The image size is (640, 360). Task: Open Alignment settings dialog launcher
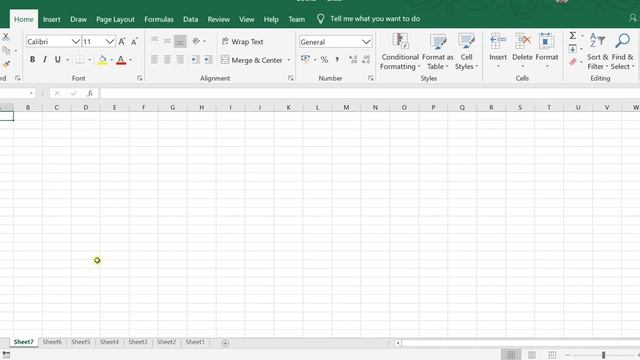[x=291, y=78]
